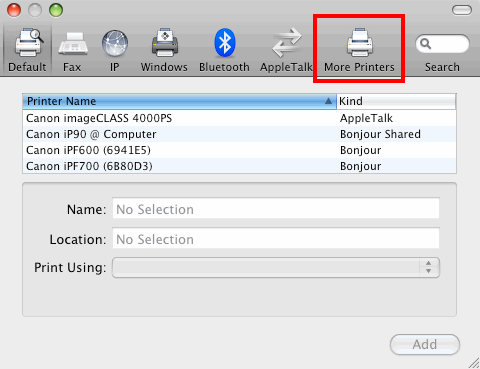Screen dimensions: 480x369
Task: Open the Bluetooth printer icon
Action: pos(225,43)
